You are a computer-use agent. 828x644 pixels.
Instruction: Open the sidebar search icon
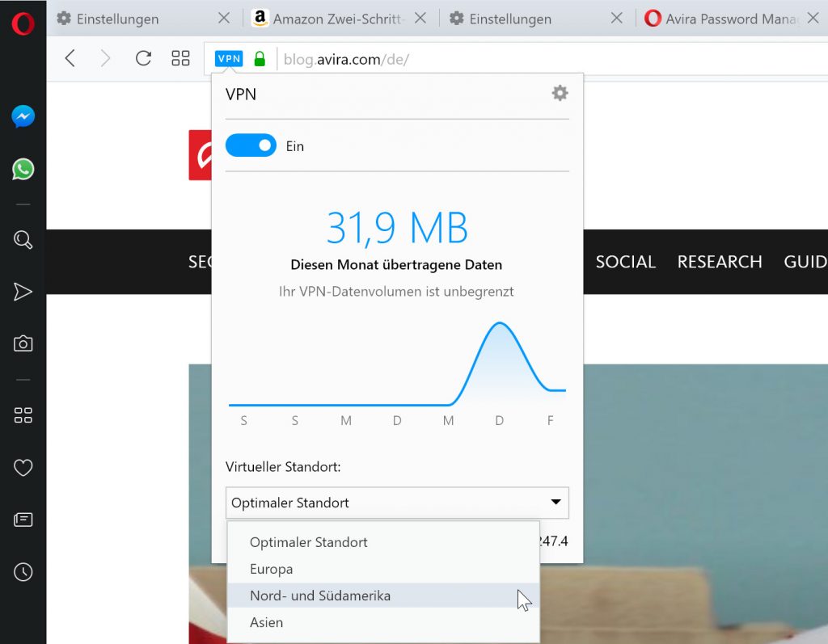[x=23, y=240]
